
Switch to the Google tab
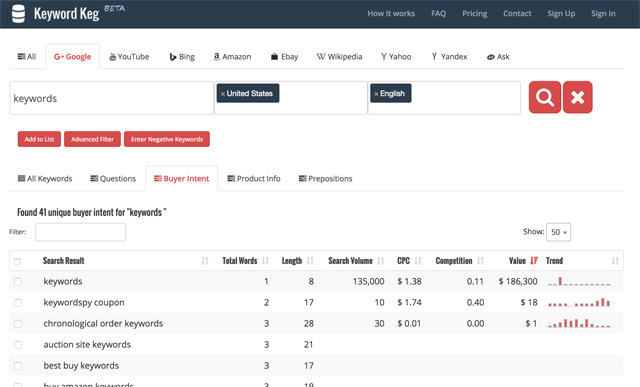pyautogui.click(x=73, y=57)
